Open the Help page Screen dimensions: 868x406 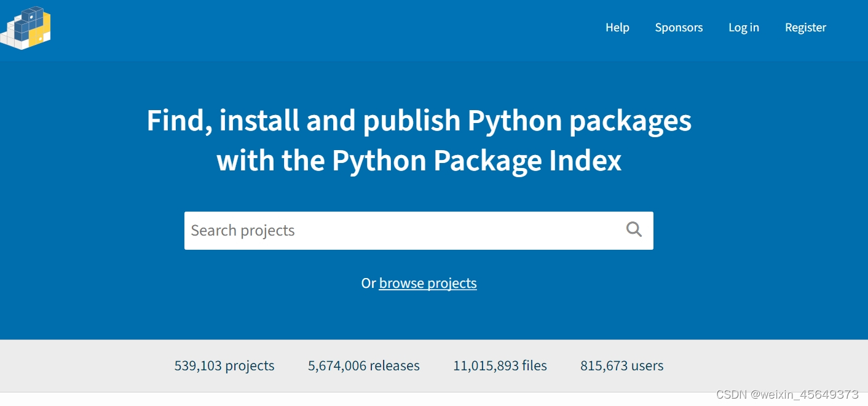pyautogui.click(x=617, y=27)
